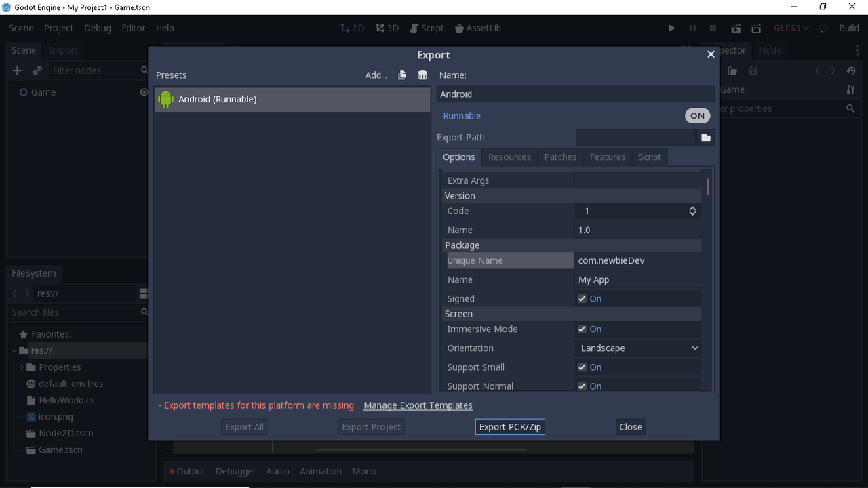Viewport: 868px width, 488px height.
Task: Adjust the version Code stepper arrows
Action: (692, 211)
